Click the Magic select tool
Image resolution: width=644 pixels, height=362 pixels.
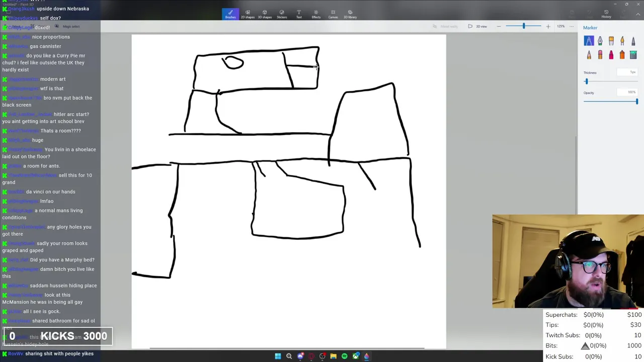point(67,27)
